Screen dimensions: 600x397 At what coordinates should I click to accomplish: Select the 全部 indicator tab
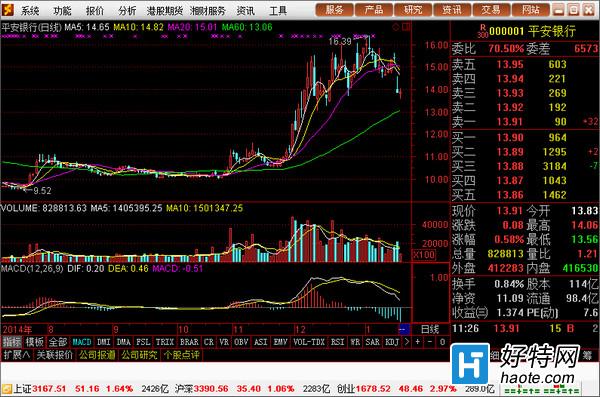(58, 342)
